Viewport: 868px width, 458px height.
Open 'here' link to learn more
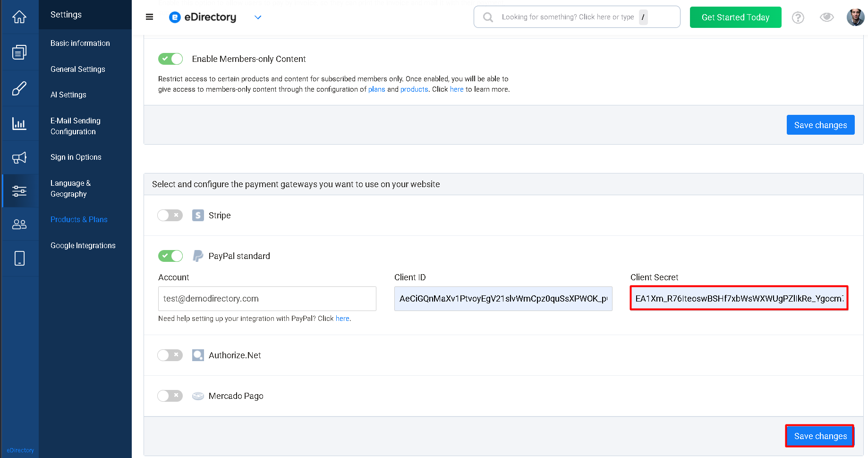pos(457,89)
